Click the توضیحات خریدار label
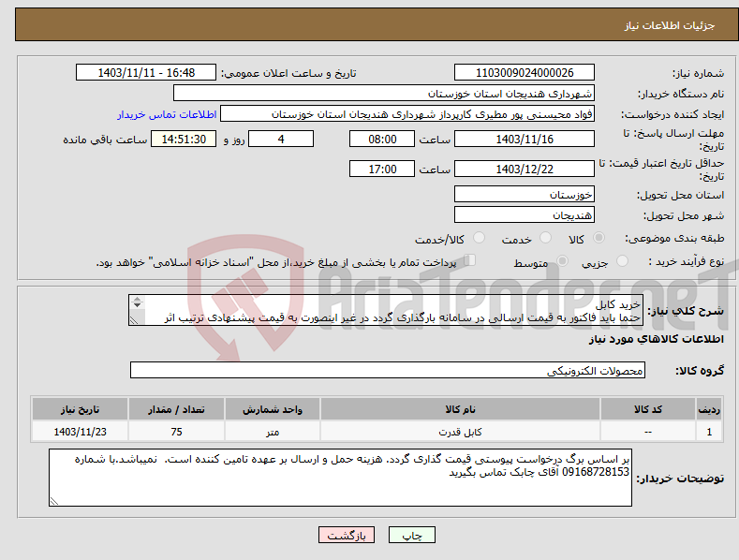 coord(680,479)
